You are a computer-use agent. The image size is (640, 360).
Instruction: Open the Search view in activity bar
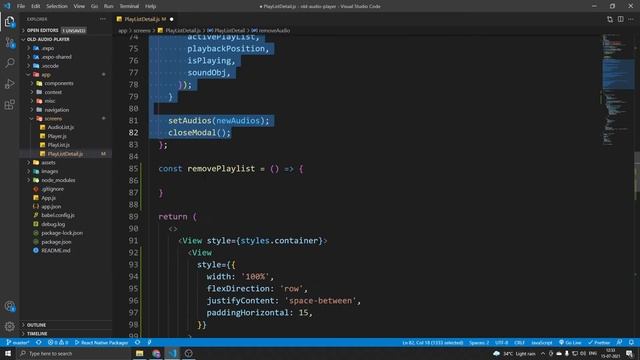click(x=9, y=63)
